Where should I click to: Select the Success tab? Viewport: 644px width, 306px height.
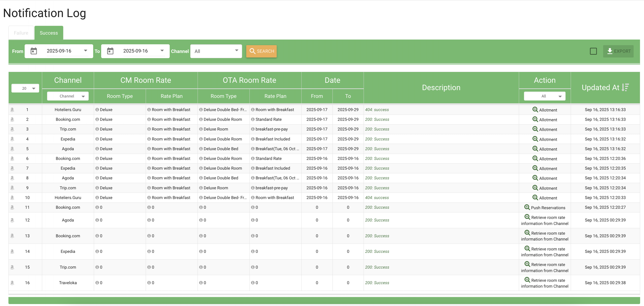pyautogui.click(x=49, y=33)
